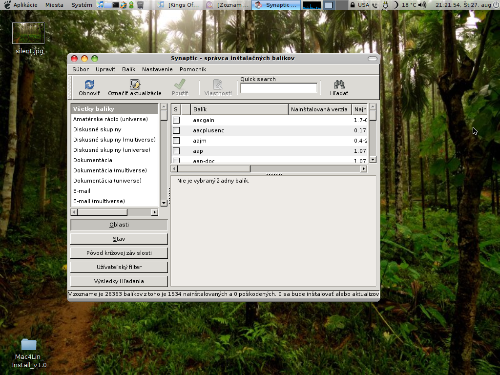
Task: Open the sloot.jpg desktop thumbnail
Action: (28, 33)
